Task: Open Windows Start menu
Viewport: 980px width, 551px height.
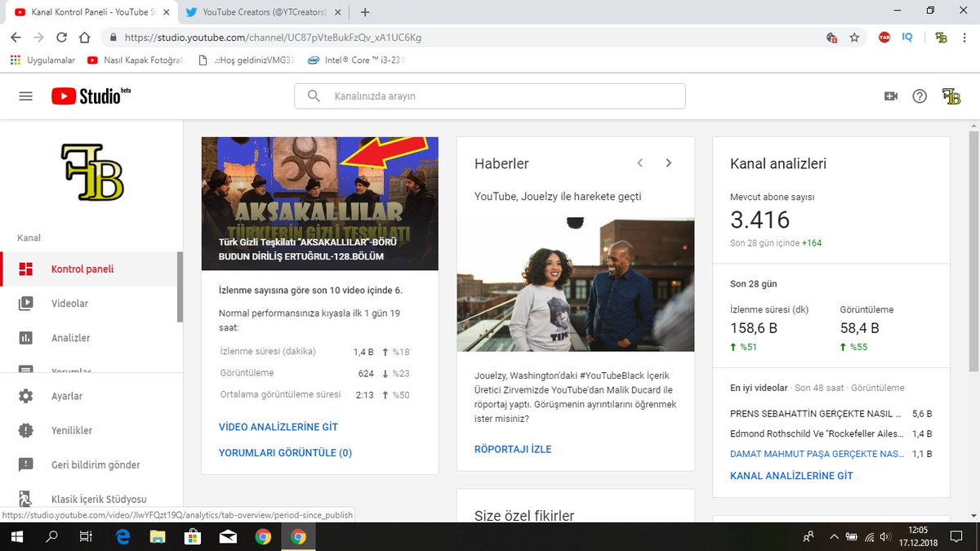Action: click(x=17, y=536)
